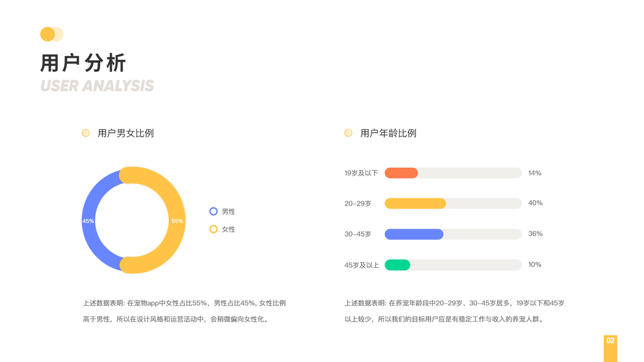
Task: Click the bullet beside 用户年龄比例
Action: 348,133
